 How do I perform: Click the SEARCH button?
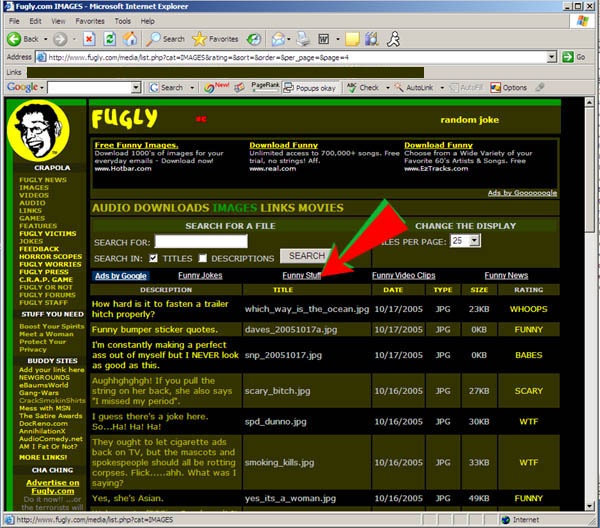(307, 256)
